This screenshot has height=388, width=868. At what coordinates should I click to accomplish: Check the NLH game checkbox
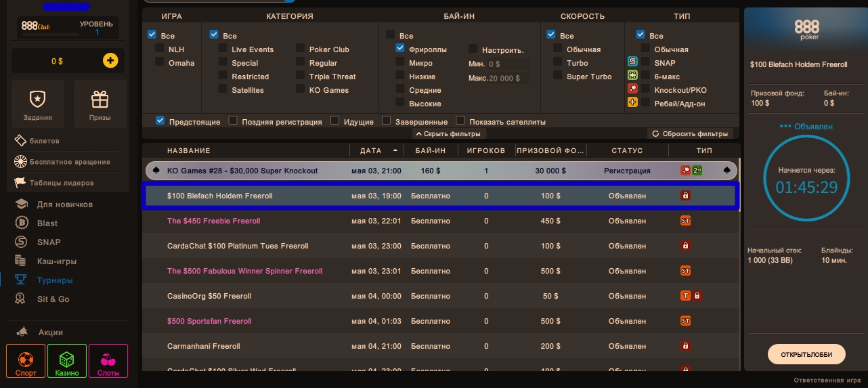tap(160, 49)
